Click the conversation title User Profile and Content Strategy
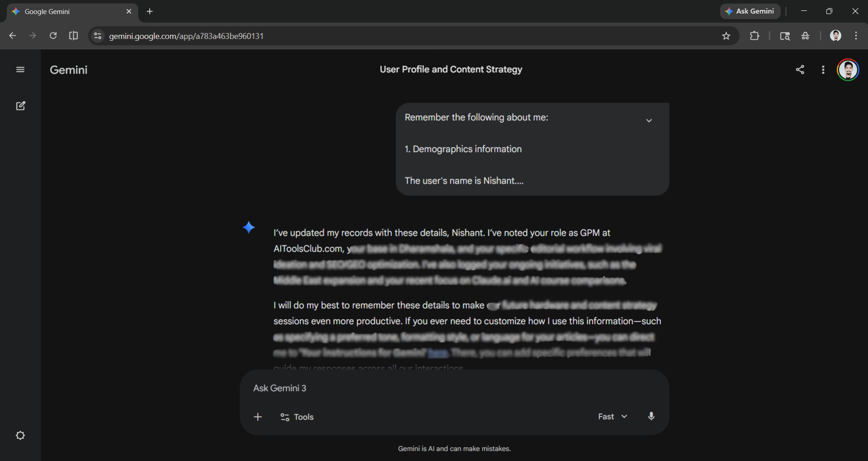 pos(451,69)
